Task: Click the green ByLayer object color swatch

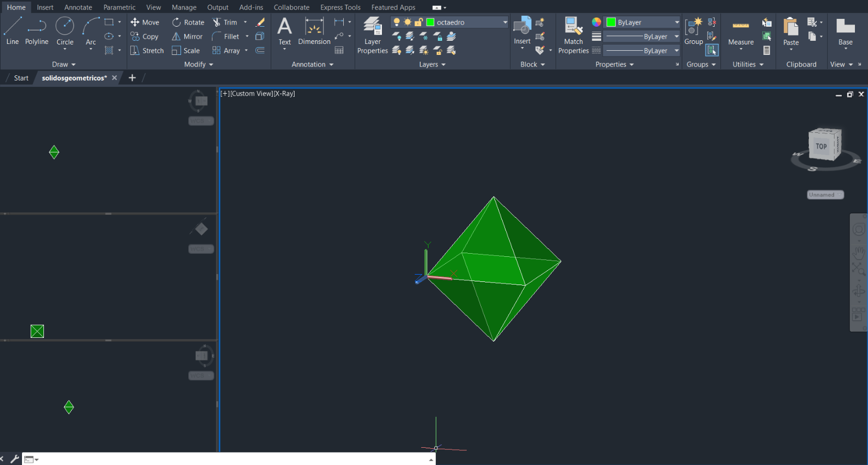Action: 611,22
